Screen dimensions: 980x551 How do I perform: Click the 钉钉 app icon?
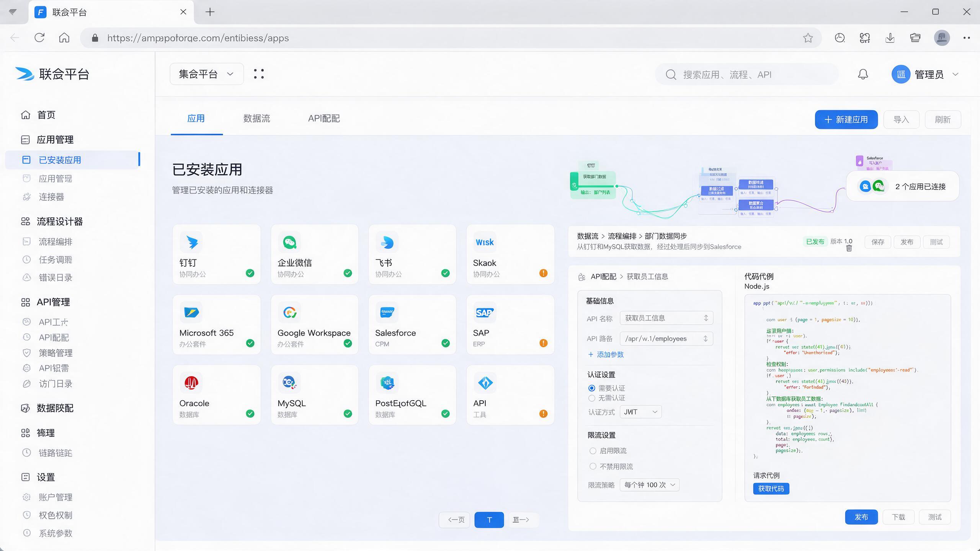point(191,242)
